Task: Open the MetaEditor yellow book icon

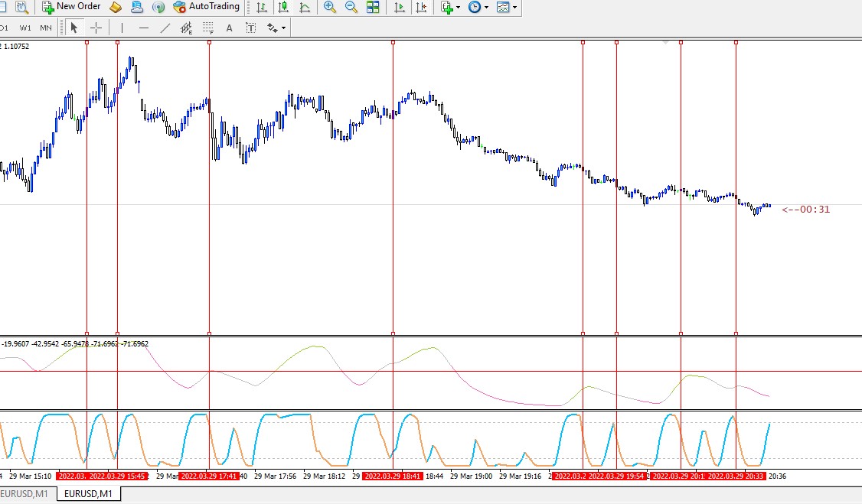Action: [x=116, y=7]
